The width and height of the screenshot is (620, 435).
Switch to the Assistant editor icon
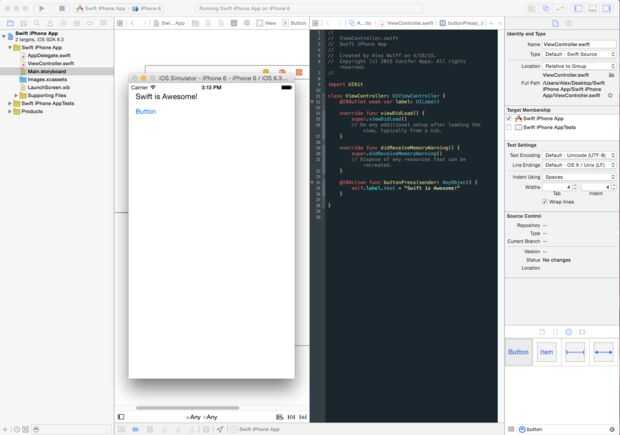[546, 8]
